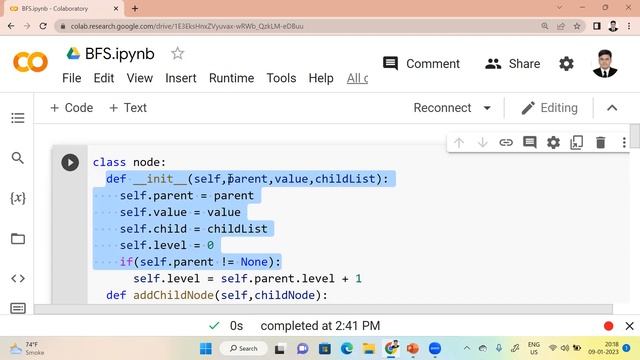Click the vertical notebook scrollbar

[635, 136]
